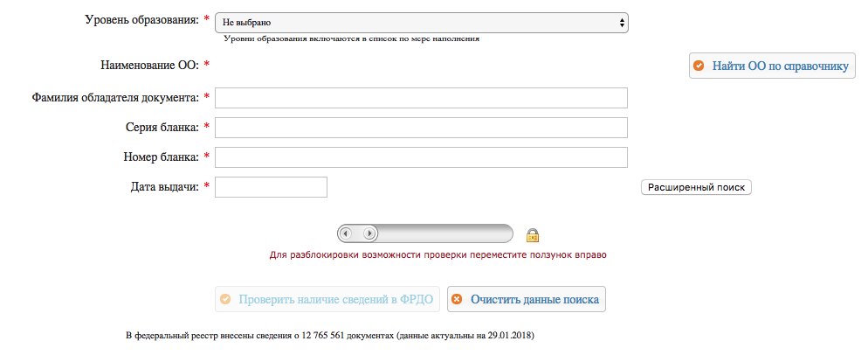Click the orange checkmark icon beside Найти ОО
The image size is (868, 355).
coord(699,66)
